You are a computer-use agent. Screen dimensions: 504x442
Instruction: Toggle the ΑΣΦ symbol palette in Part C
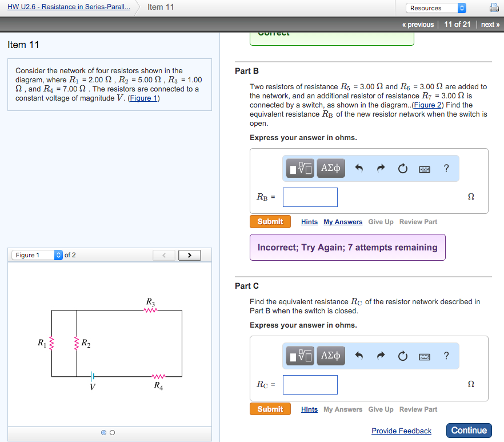pyautogui.click(x=330, y=355)
